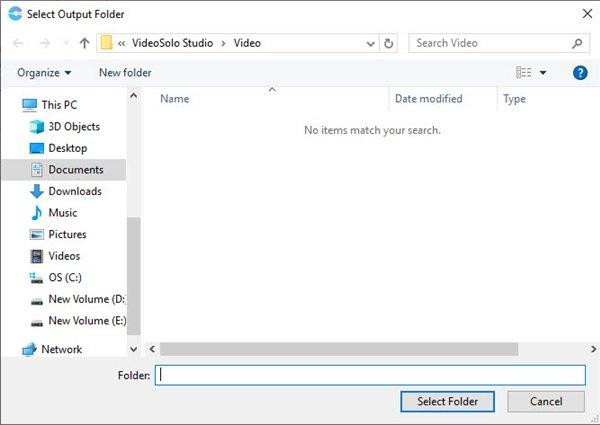Click the Music note icon

coord(37,213)
